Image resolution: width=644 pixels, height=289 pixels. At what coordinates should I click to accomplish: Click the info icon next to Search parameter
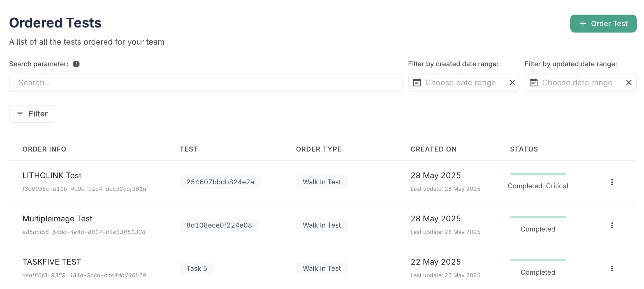coord(76,64)
